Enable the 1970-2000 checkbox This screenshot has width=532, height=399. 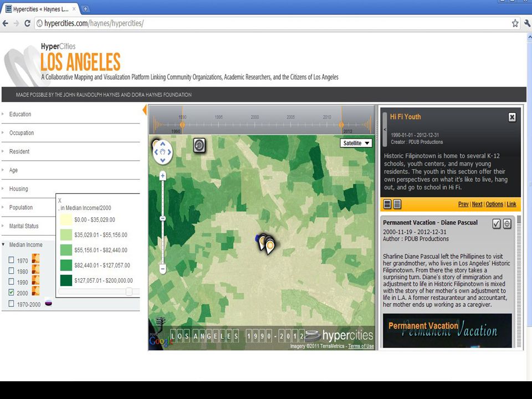[x=11, y=304]
